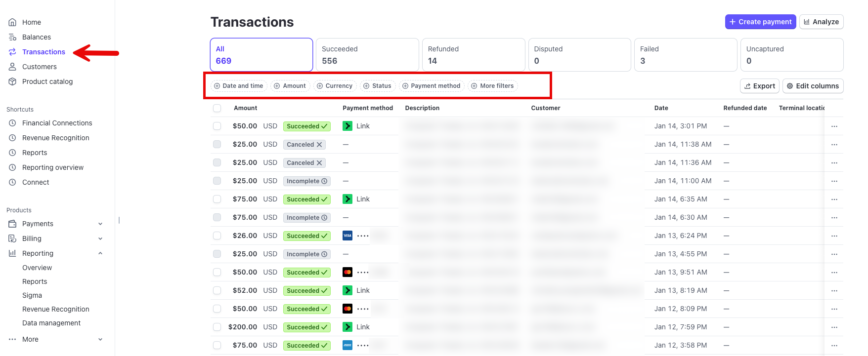The image size is (868, 356).
Task: Click the Amex card icon on the Jan 12, 3:58 PM row
Action: 347,345
